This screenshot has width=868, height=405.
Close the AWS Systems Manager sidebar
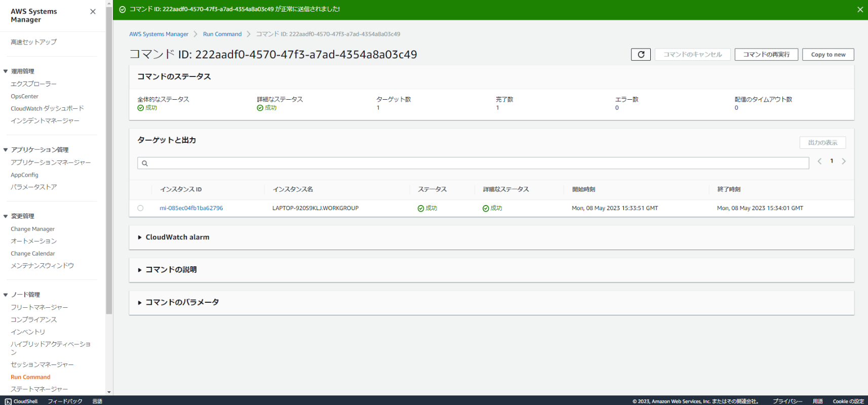(x=93, y=12)
